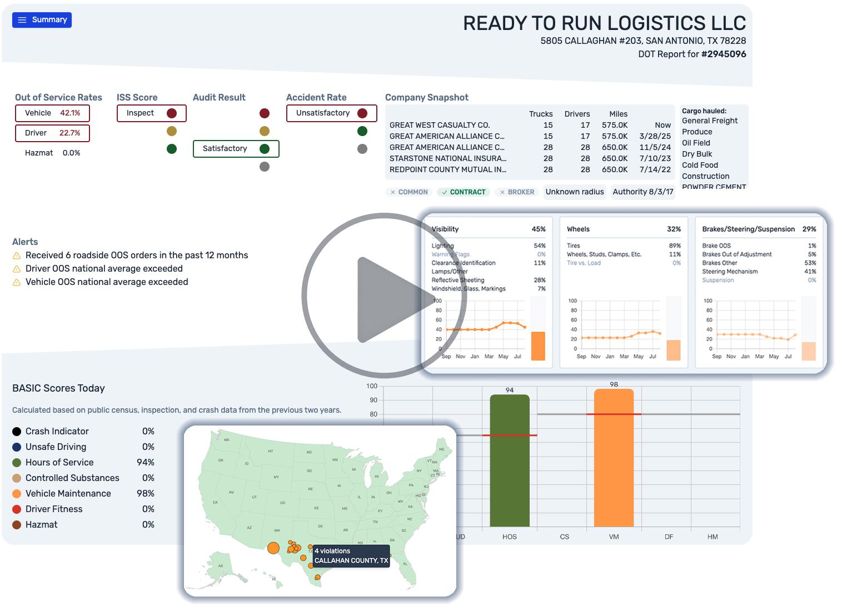The image size is (842, 616).
Task: Select the red Inspect ISS score dot
Action: 172,113
